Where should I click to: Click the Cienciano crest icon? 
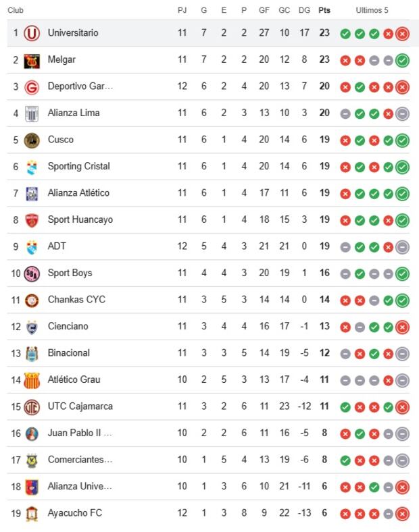point(32,327)
